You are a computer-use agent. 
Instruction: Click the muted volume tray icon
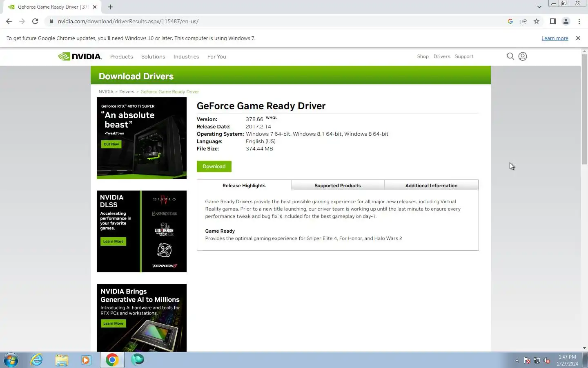547,361
